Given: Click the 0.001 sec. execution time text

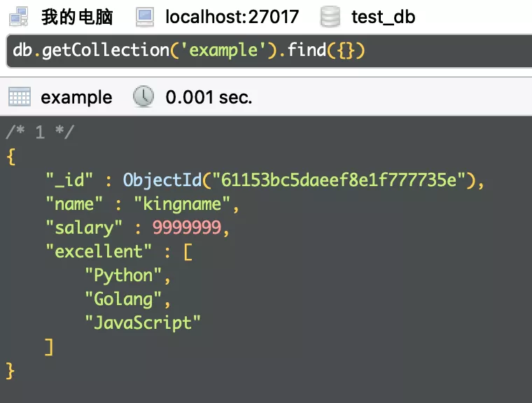Looking at the screenshot, I should click(209, 97).
